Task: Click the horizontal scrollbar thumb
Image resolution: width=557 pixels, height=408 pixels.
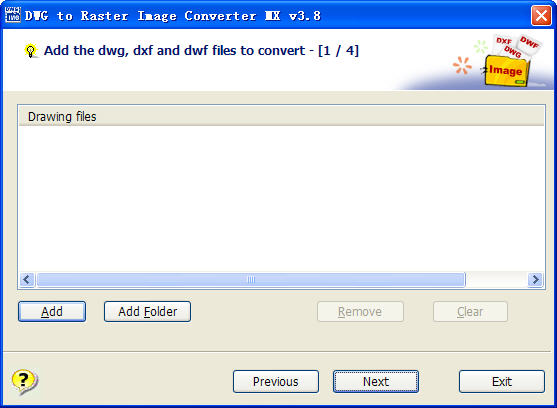Action: point(251,279)
